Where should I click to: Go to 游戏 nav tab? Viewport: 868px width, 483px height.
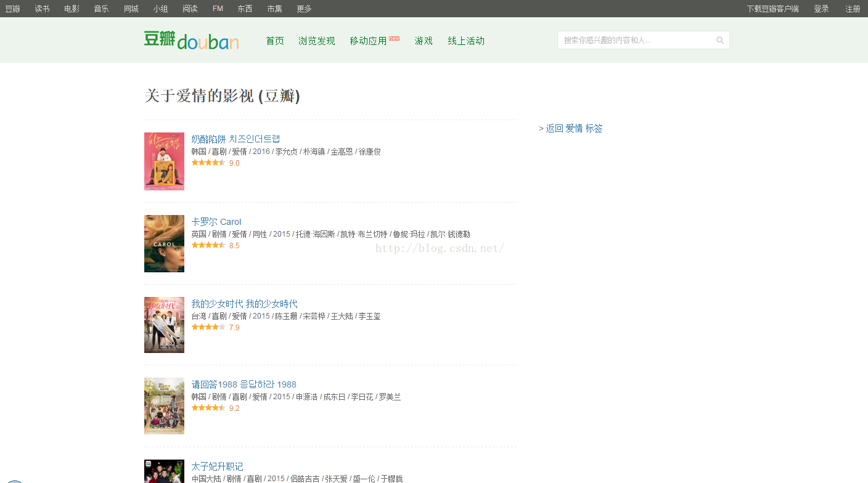click(424, 41)
